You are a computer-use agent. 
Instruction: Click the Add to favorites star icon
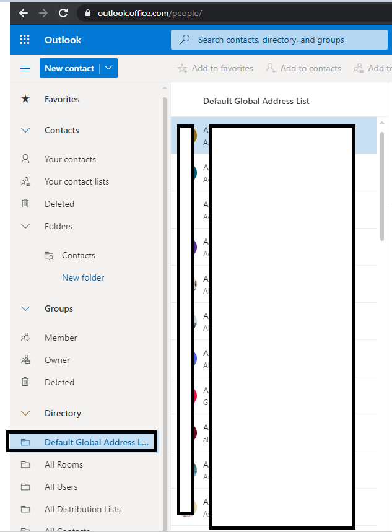(x=182, y=68)
